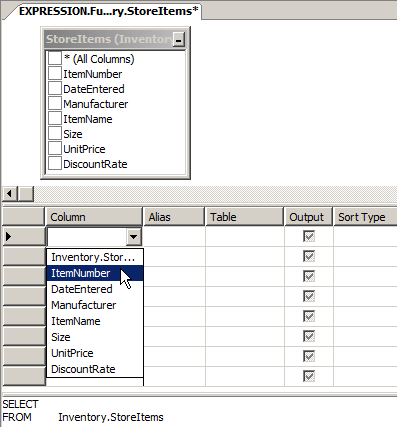Choose ItemNumber in the dropdown list

click(x=95, y=273)
